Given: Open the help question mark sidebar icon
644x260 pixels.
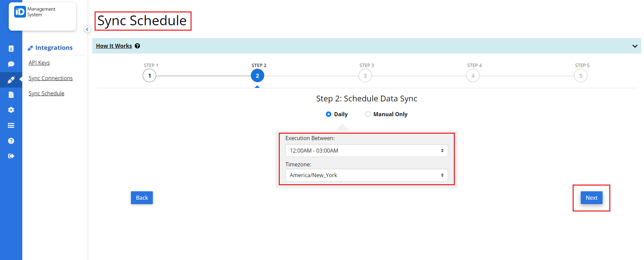Looking at the screenshot, I should click(x=11, y=141).
